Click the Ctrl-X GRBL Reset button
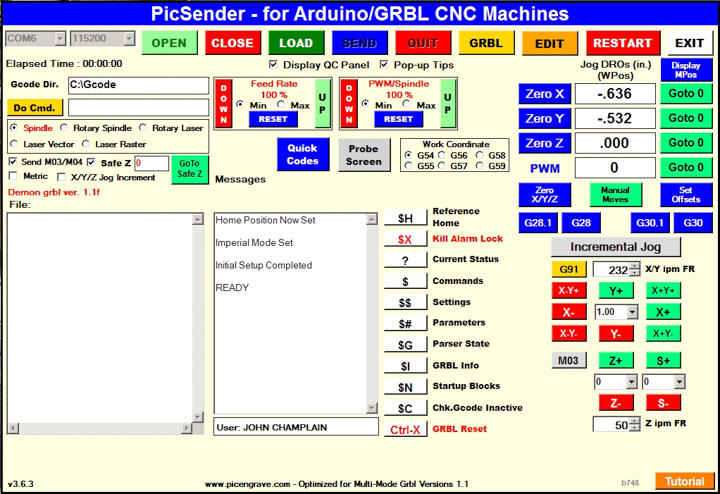 pyautogui.click(x=405, y=430)
